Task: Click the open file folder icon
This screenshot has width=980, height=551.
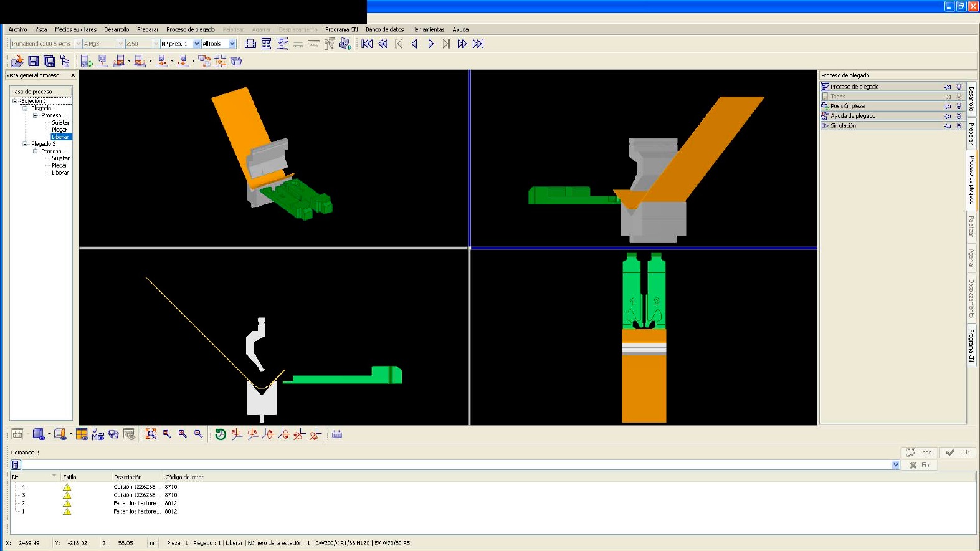Action: [17, 61]
